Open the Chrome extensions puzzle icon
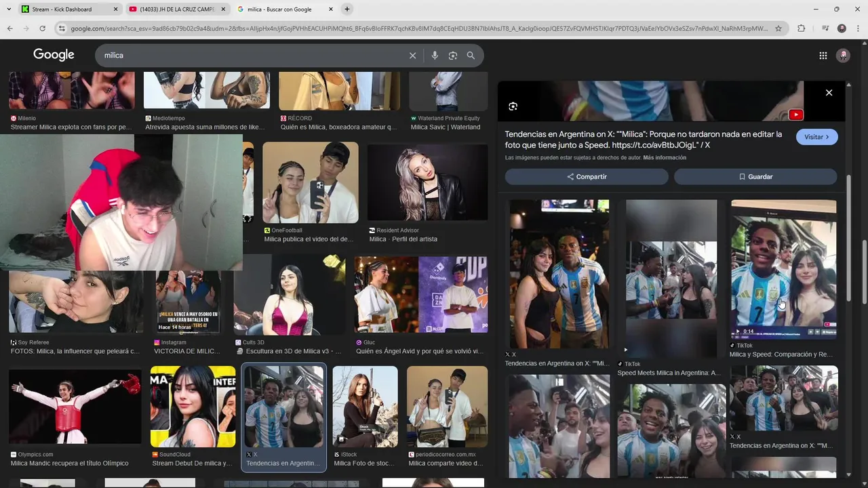Image resolution: width=868 pixels, height=488 pixels. [x=801, y=28]
